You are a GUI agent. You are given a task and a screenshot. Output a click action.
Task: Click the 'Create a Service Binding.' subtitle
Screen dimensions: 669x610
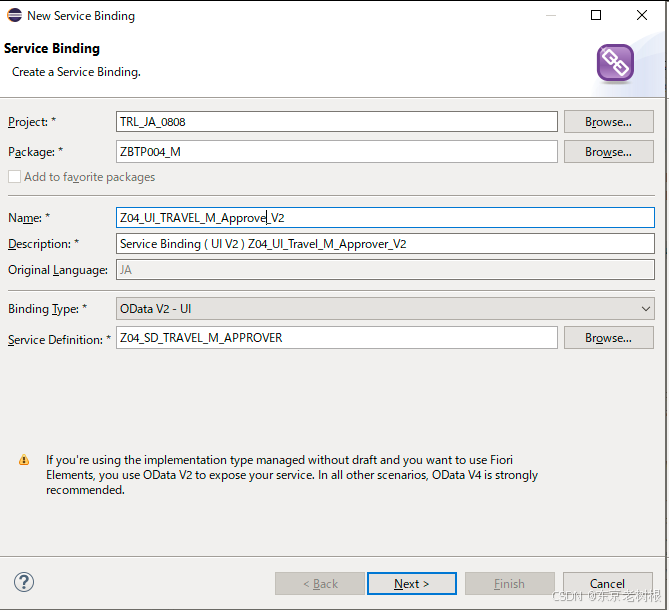(x=76, y=72)
